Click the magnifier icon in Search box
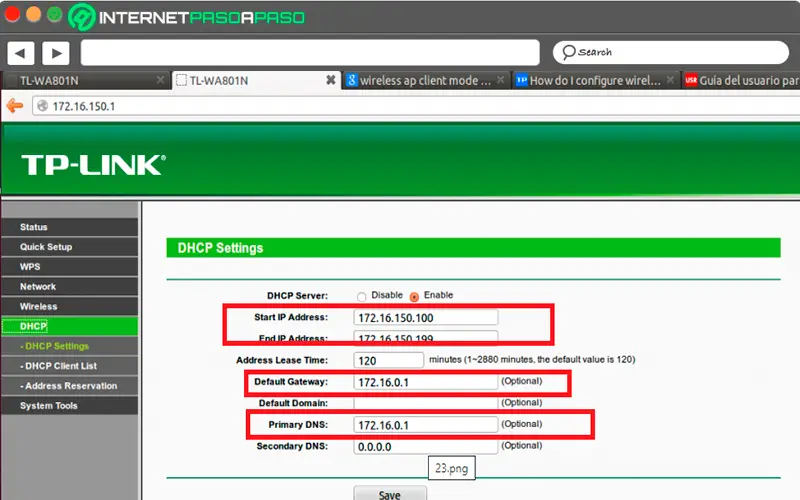The image size is (800, 500). click(x=568, y=52)
